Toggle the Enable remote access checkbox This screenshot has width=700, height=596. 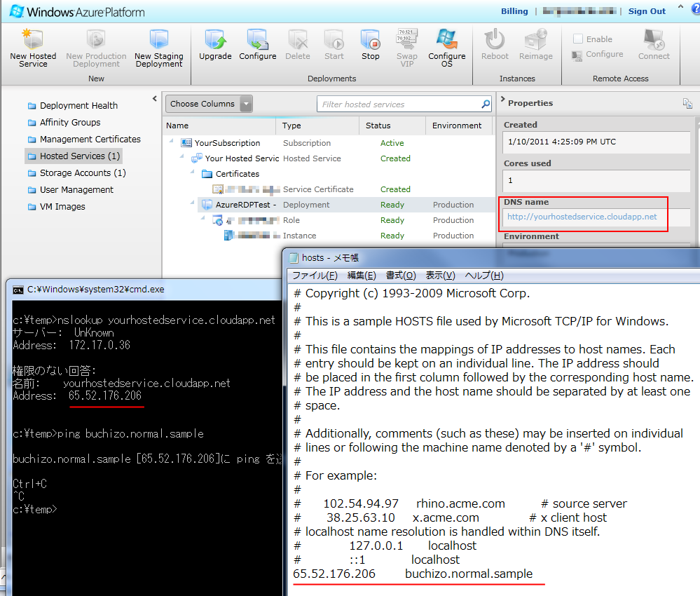tap(578, 39)
